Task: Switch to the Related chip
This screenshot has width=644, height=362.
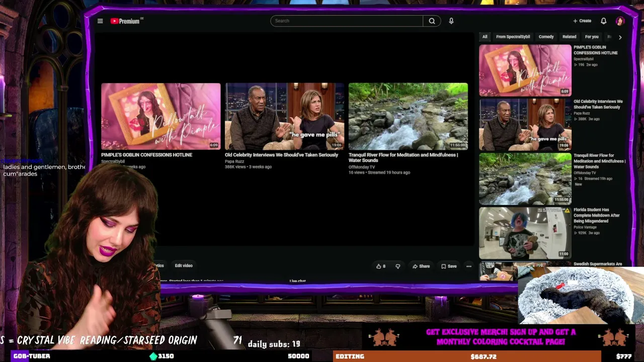Action: pyautogui.click(x=569, y=37)
